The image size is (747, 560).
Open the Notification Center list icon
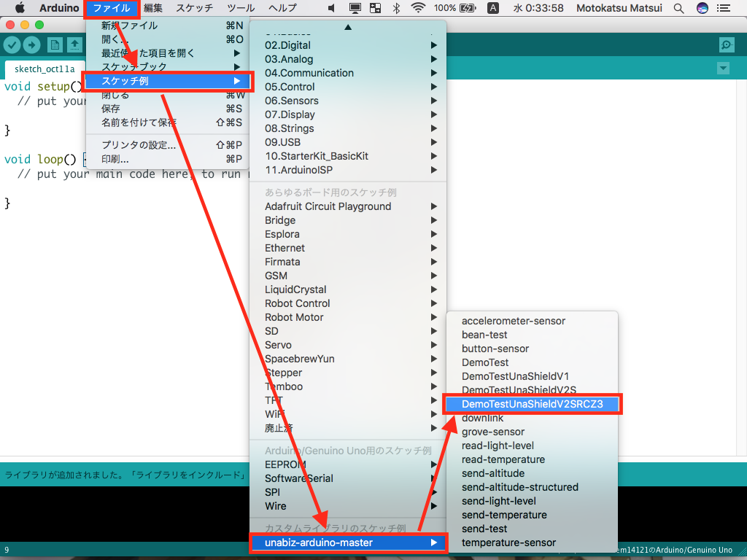(724, 8)
